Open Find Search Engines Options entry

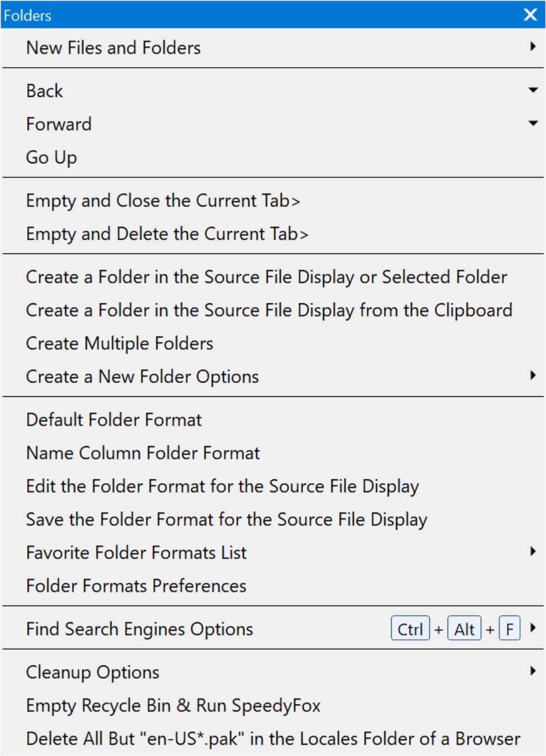[273, 629]
